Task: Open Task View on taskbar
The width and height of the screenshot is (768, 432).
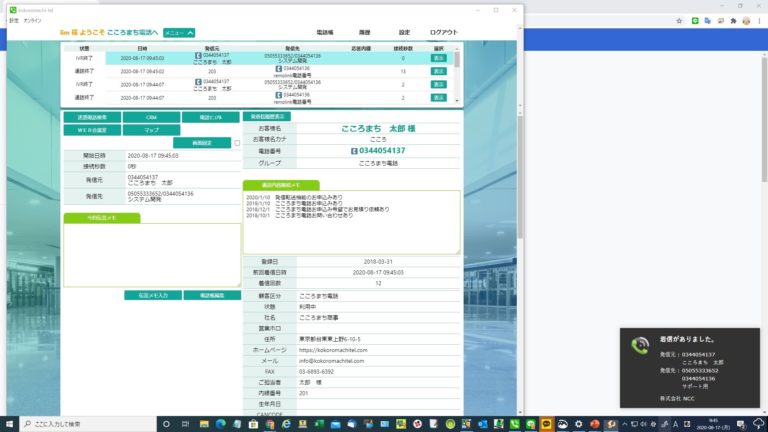Action: click(185, 424)
